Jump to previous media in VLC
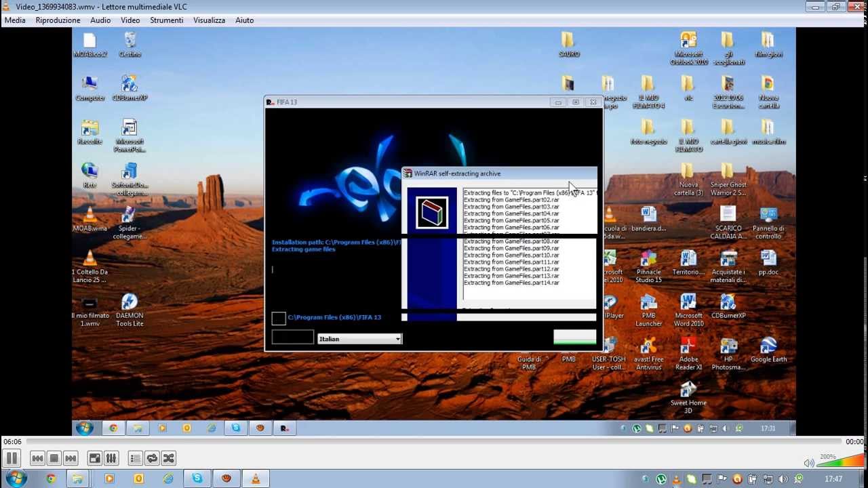The width and height of the screenshot is (868, 488). [x=38, y=459]
